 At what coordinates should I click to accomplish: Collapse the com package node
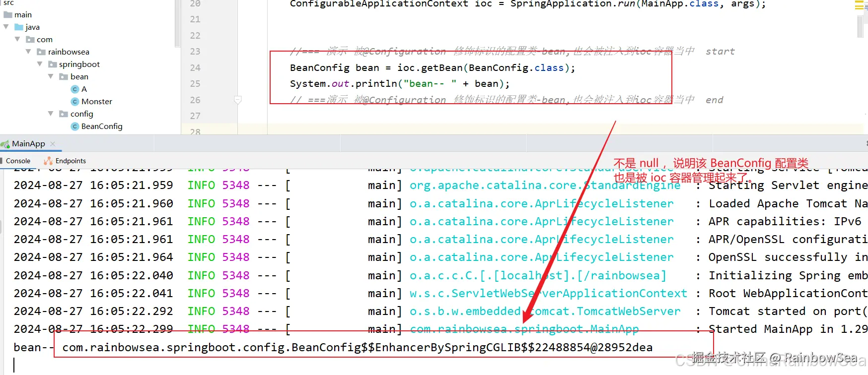pos(17,39)
